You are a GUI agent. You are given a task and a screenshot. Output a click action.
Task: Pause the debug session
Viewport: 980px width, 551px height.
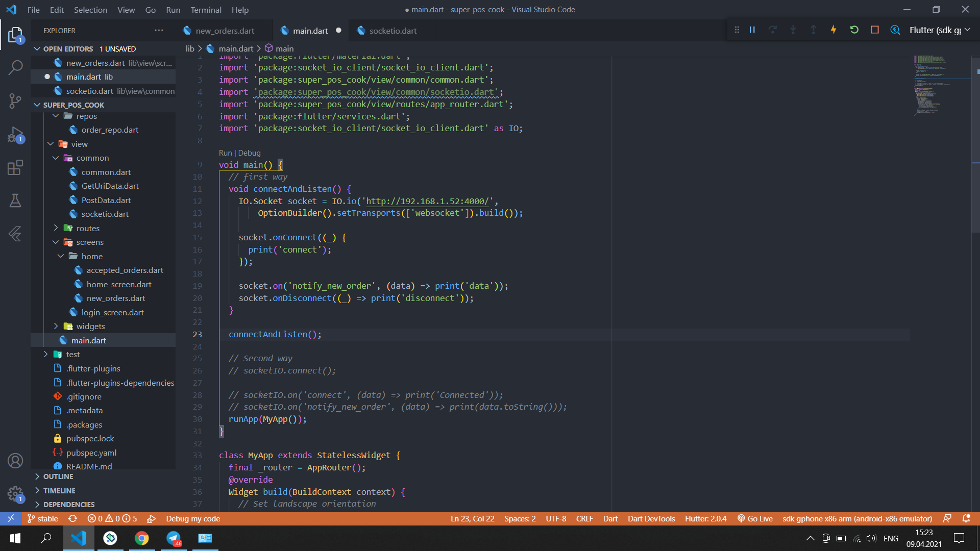tap(752, 30)
